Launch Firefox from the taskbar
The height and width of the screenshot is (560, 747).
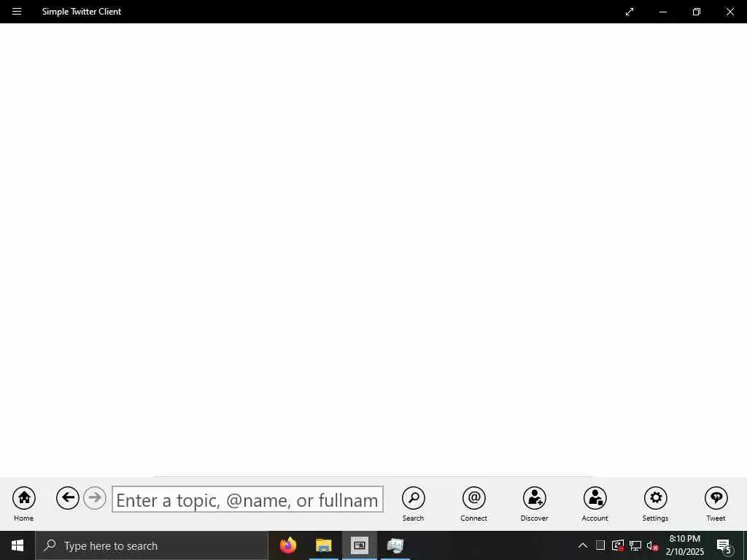click(x=287, y=545)
